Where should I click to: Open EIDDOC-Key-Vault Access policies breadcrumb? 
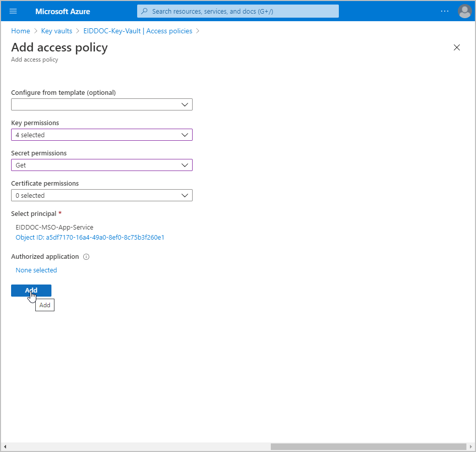click(138, 31)
